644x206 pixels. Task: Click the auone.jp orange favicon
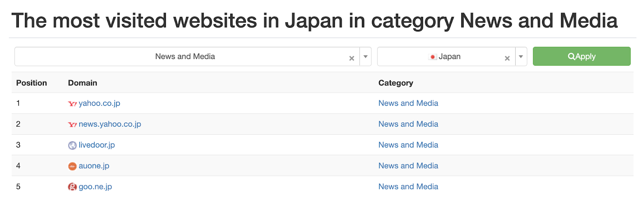click(72, 166)
